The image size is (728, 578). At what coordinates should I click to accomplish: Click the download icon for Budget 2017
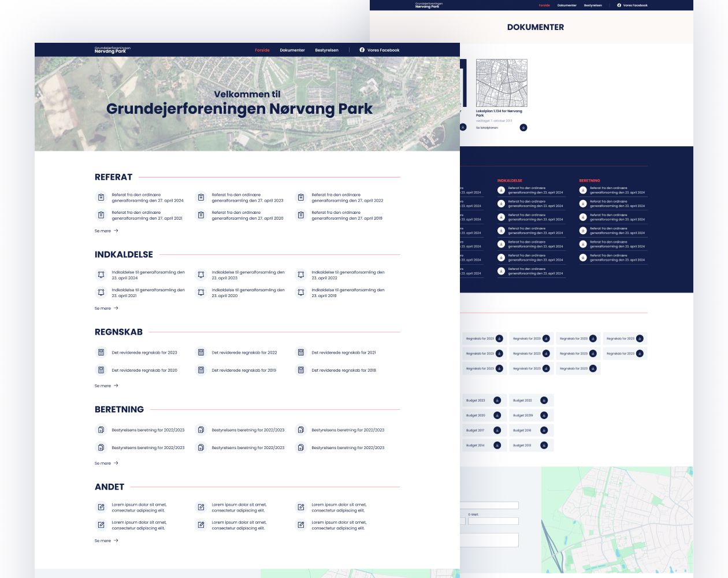[x=497, y=430]
